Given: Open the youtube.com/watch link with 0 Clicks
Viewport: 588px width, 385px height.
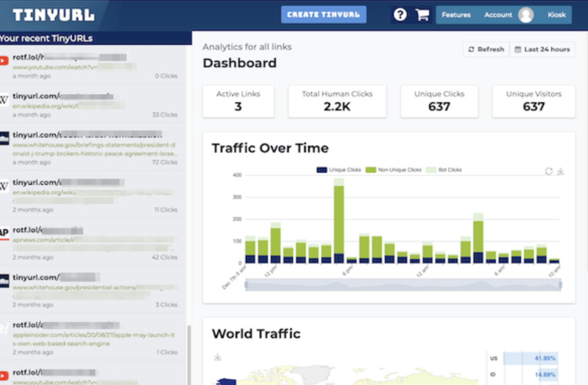Looking at the screenshot, I should (x=74, y=67).
